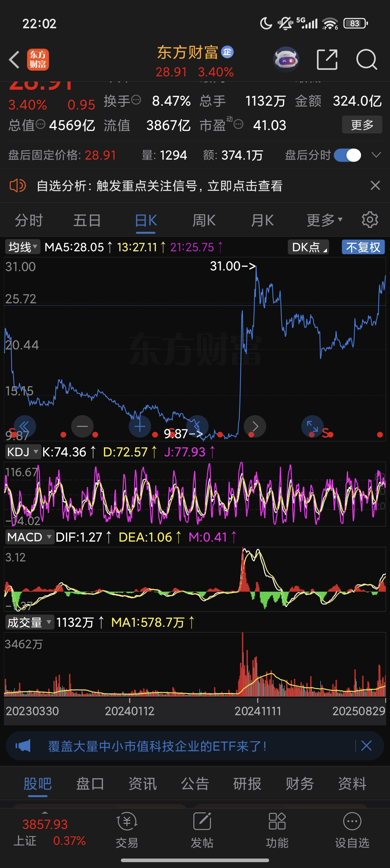This screenshot has width=390, height=868.
Task: Open the ETF promotion text link
Action: [157, 746]
